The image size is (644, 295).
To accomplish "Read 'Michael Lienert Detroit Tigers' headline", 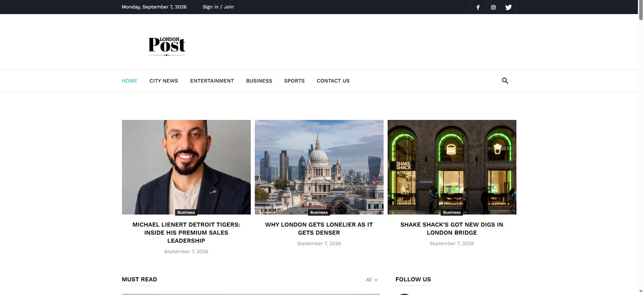I will pyautogui.click(x=186, y=233).
